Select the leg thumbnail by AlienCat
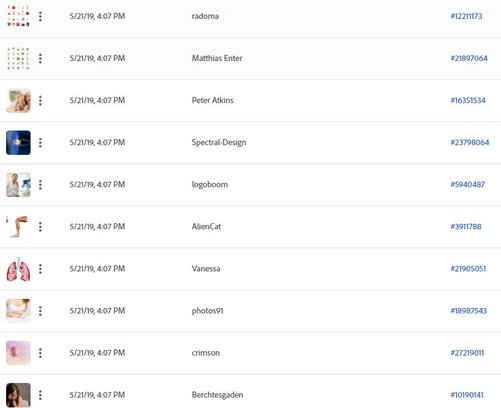The width and height of the screenshot is (501, 408). click(x=18, y=227)
